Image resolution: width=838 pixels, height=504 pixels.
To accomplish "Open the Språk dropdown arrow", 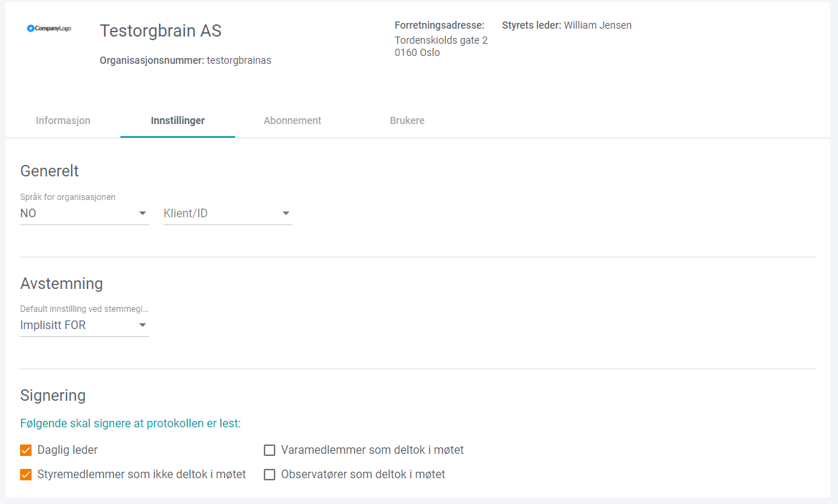I will 143,213.
